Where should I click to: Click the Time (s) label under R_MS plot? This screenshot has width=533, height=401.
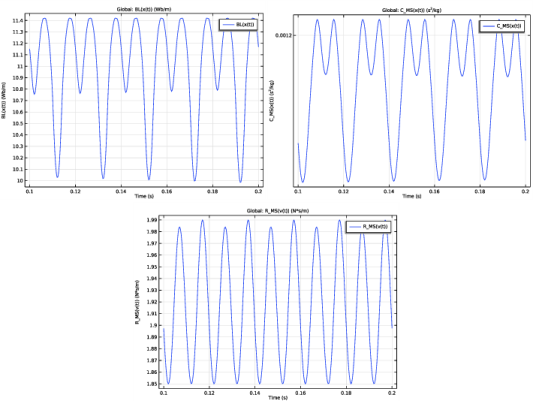278,397
